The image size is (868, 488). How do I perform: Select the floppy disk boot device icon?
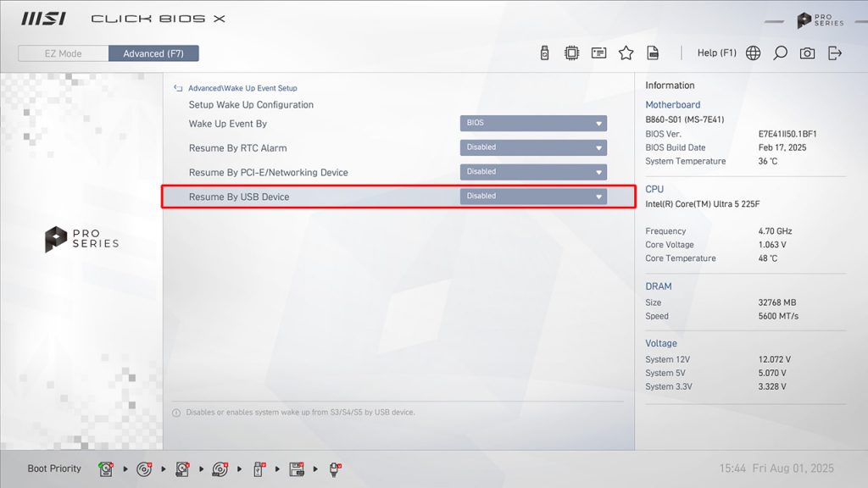[x=297, y=469]
